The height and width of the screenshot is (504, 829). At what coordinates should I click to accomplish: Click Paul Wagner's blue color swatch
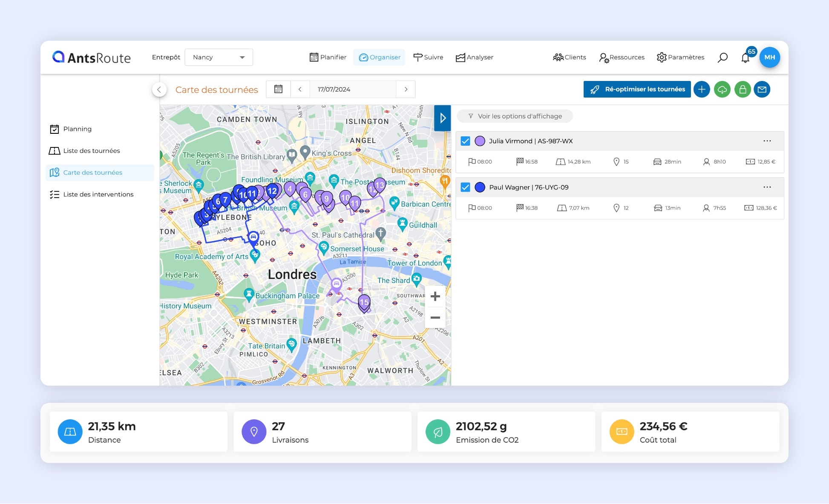pyautogui.click(x=480, y=187)
